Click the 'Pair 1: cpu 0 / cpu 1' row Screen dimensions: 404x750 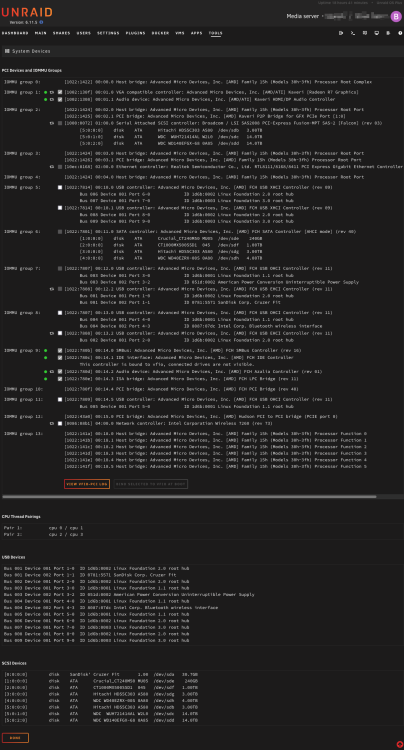pyautogui.click(x=44, y=527)
